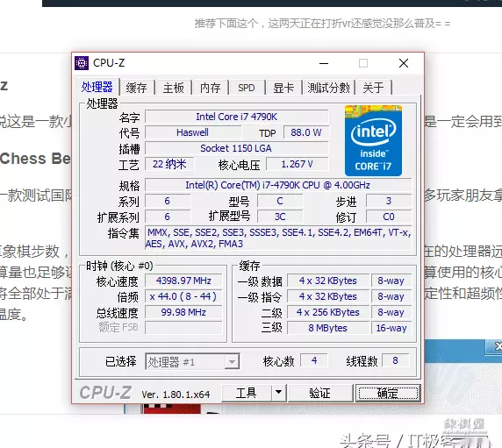Screen dimensions: 502x448
Task: Click the 三级 cache value 8 MBytes
Action: pyautogui.click(x=328, y=328)
